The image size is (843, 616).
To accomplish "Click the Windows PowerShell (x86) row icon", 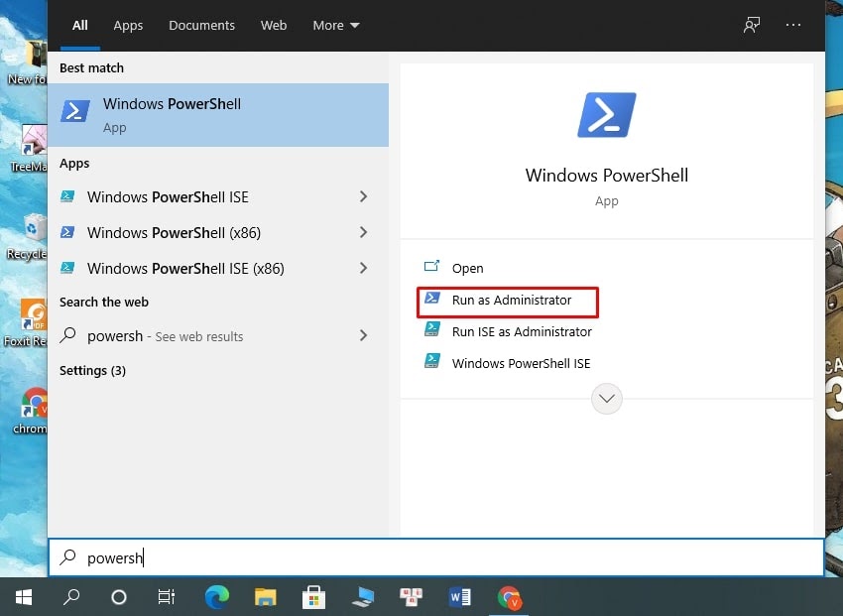I will 67,232.
